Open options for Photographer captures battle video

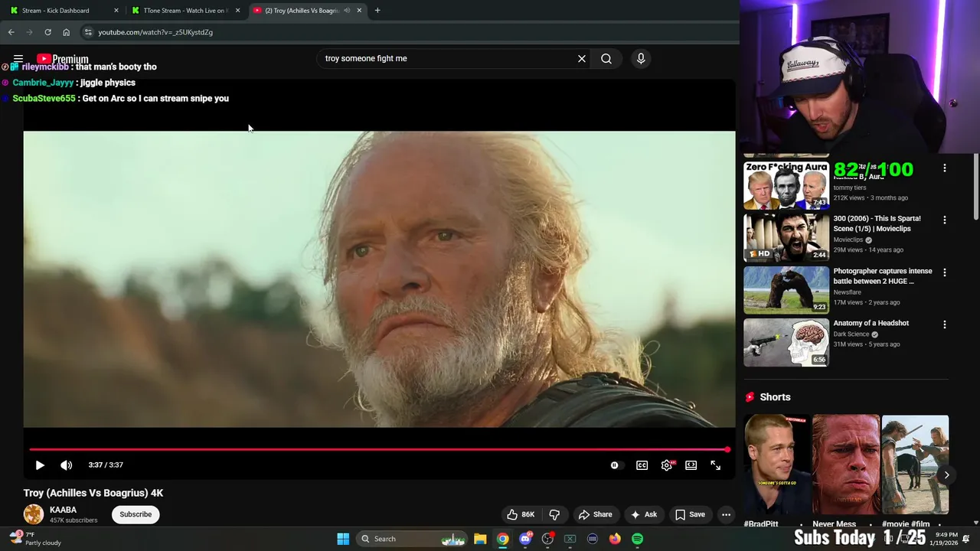click(x=944, y=272)
